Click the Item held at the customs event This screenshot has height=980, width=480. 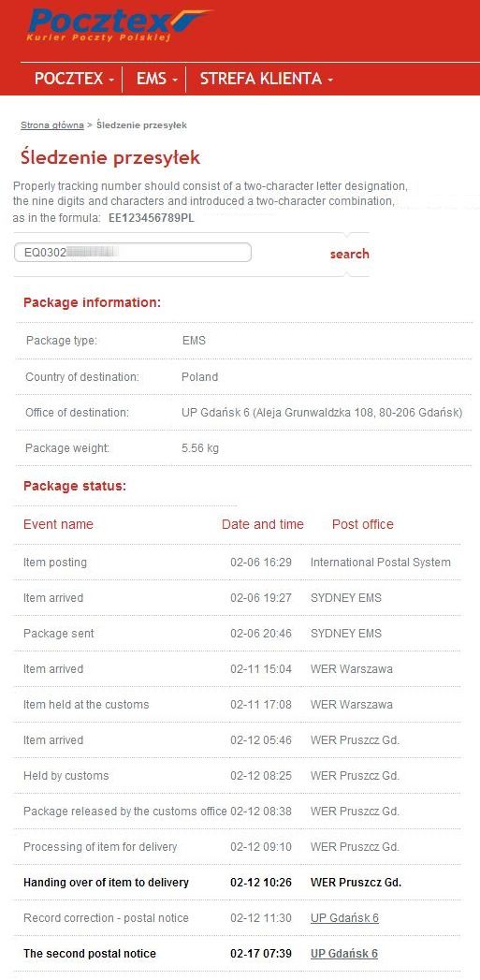(86, 705)
